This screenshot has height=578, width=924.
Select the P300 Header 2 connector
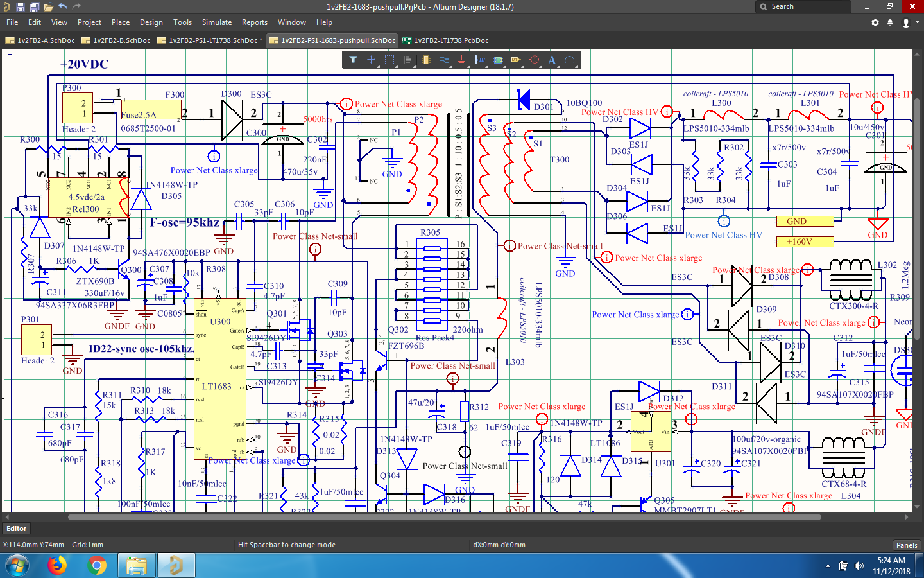pos(78,108)
